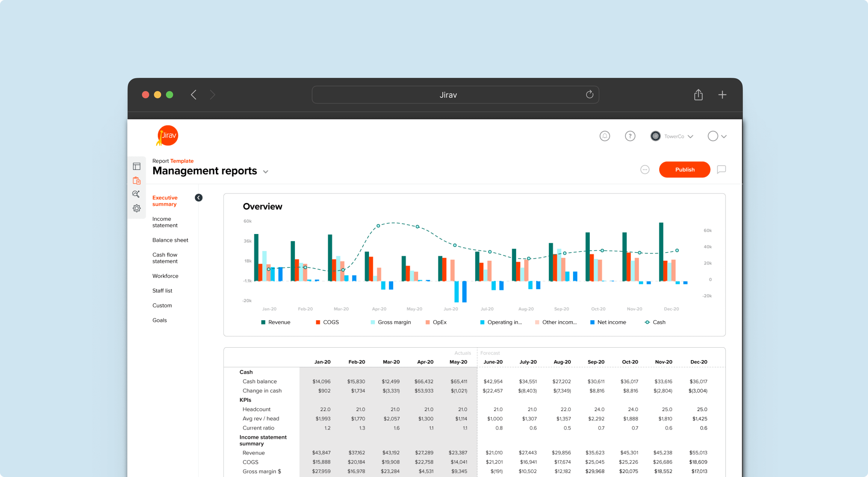Toggle Operating income series in legend
Image resolution: width=868 pixels, height=477 pixels.
coord(501,322)
